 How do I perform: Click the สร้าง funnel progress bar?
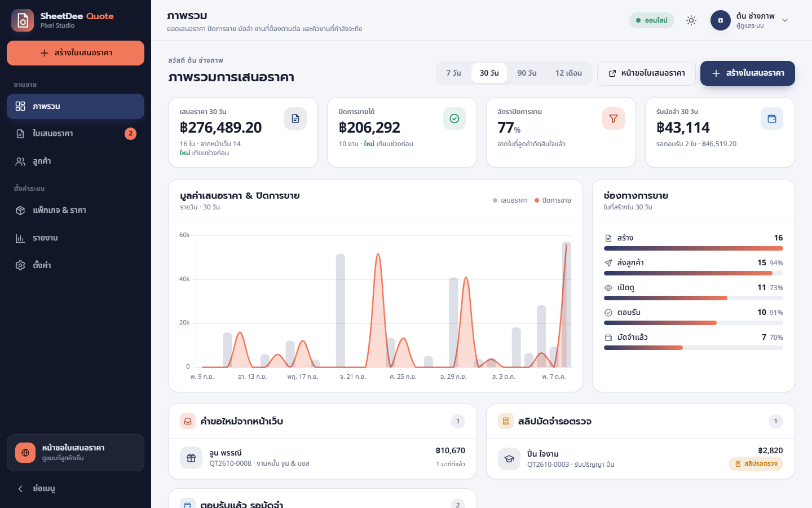click(x=694, y=248)
